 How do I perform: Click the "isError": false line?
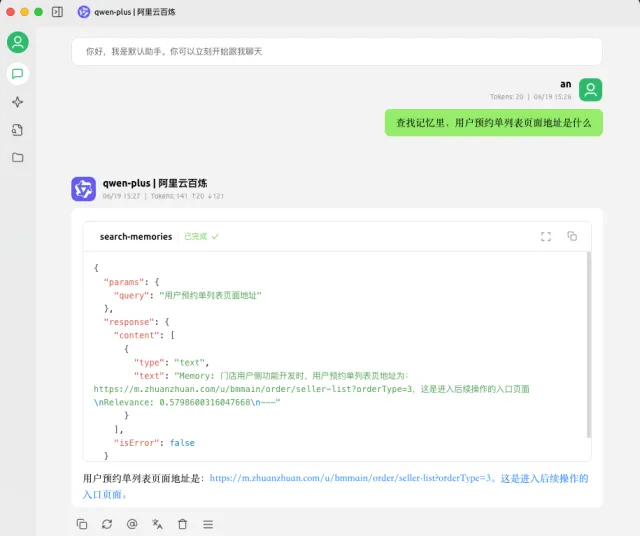coord(154,443)
